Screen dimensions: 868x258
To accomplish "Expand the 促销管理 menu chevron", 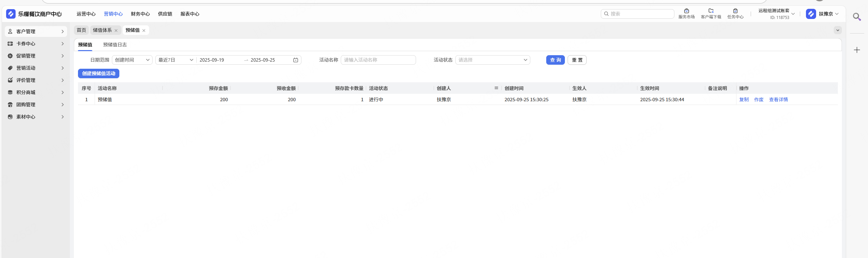I will coord(63,56).
